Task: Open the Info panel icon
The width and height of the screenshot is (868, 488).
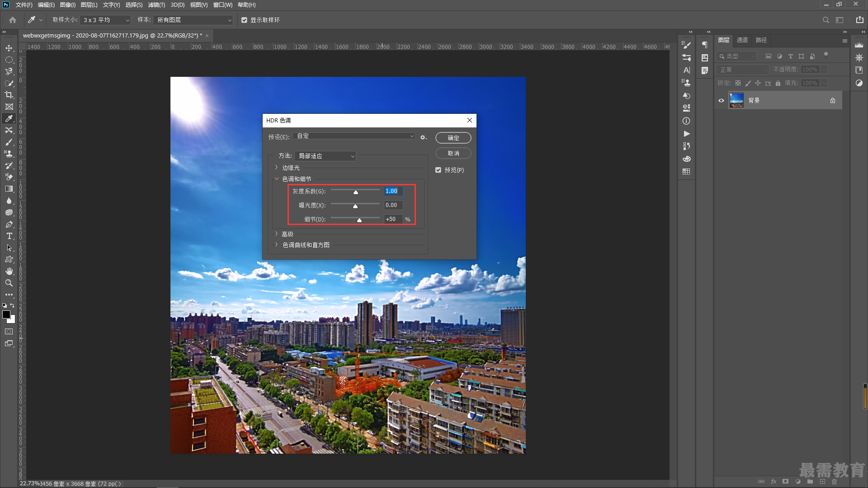Action: pos(686,121)
